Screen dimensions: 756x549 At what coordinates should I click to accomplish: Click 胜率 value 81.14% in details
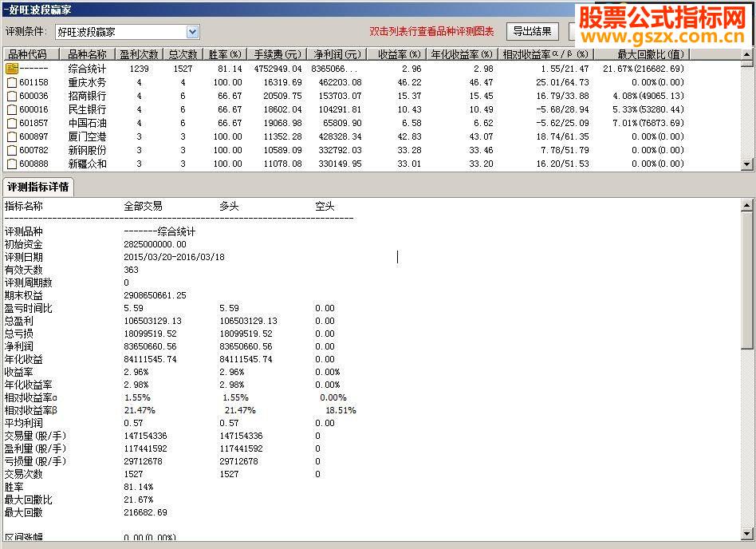pyautogui.click(x=139, y=488)
